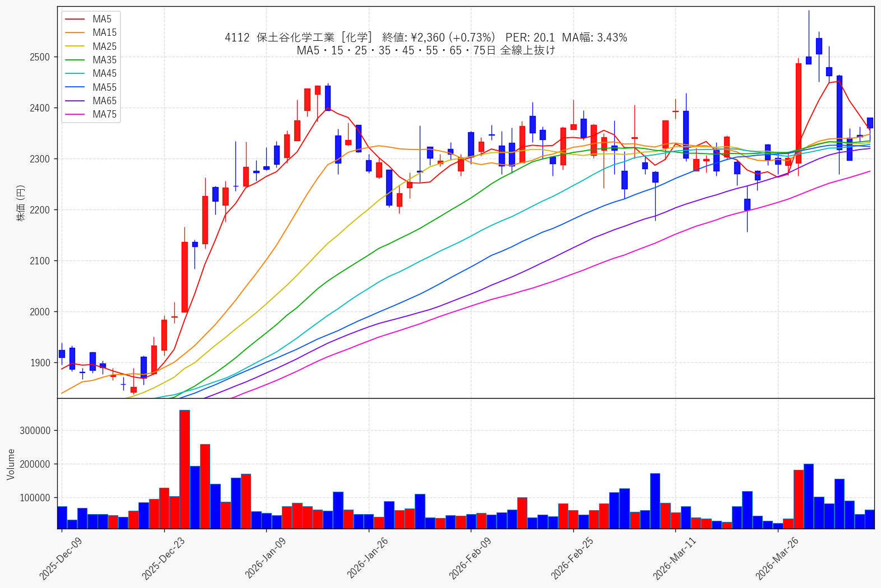Click the 300000 volume axis label
This screenshot has width=881, height=588.
pos(35,431)
